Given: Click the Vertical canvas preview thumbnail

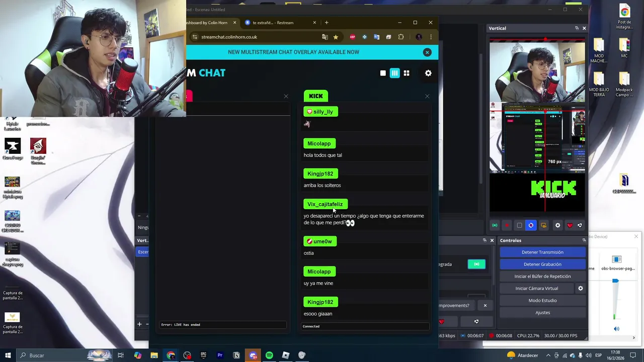Looking at the screenshot, I should 537,127.
